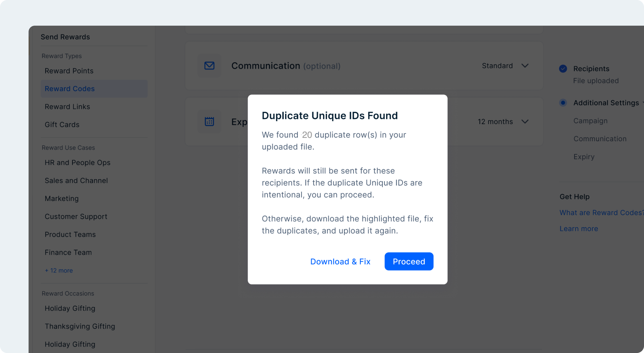The image size is (644, 353).
Task: Click the Proceed button in the dialog
Action: pos(409,261)
